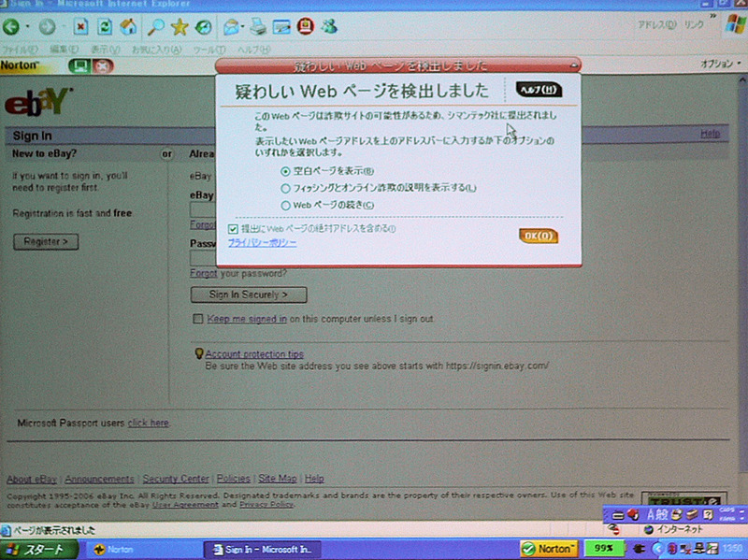Open the Mail envelope toolbar icon
The width and height of the screenshot is (748, 560).
click(x=230, y=27)
